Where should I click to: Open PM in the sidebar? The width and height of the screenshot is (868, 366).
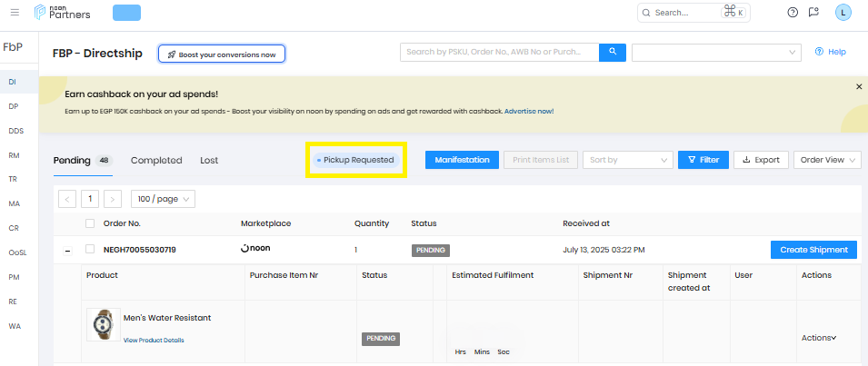[14, 277]
